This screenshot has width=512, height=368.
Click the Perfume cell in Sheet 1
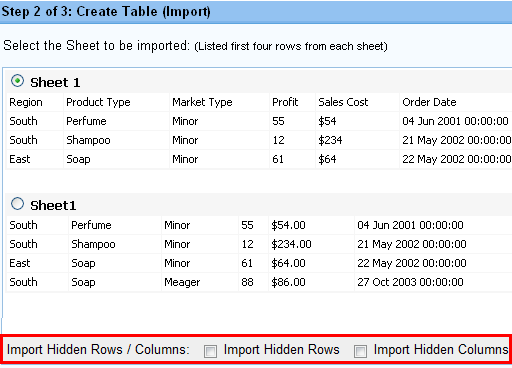pos(116,121)
